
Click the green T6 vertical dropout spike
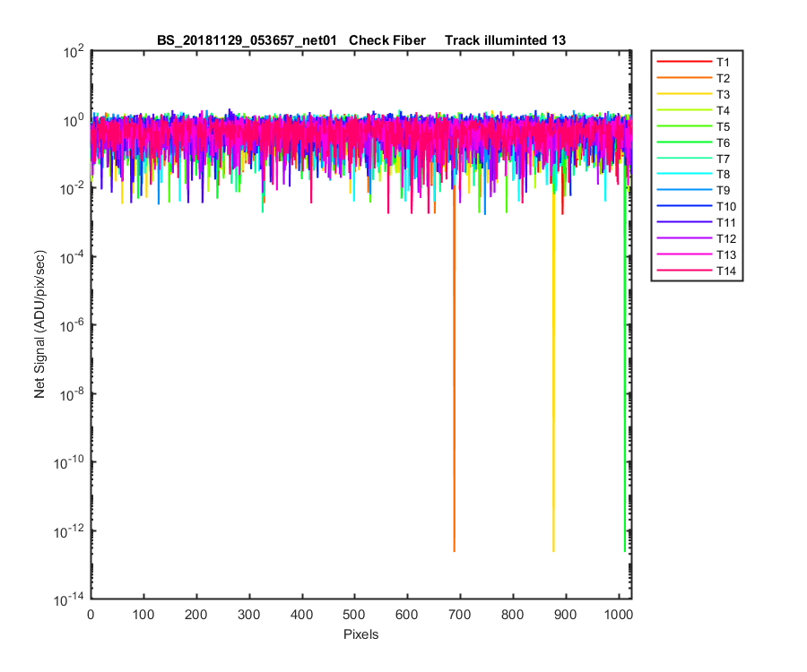625,370
